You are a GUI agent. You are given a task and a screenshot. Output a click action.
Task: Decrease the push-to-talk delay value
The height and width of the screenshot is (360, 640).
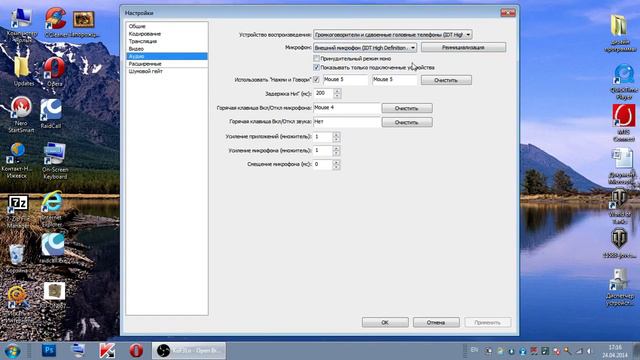coord(337,96)
